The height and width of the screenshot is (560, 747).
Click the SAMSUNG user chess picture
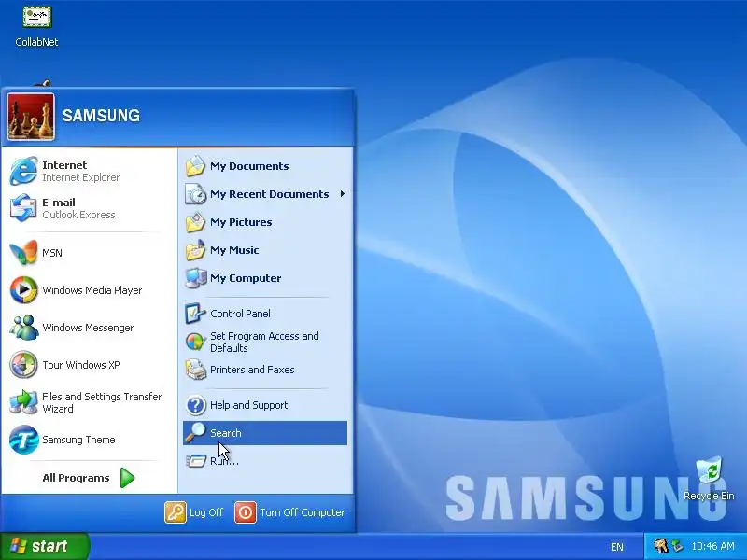pyautogui.click(x=31, y=117)
